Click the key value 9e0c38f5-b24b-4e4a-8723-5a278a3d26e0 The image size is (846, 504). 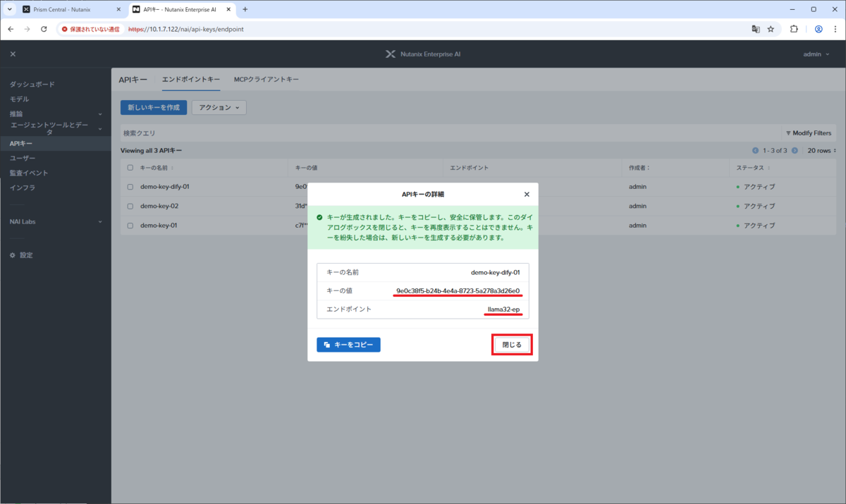(458, 290)
